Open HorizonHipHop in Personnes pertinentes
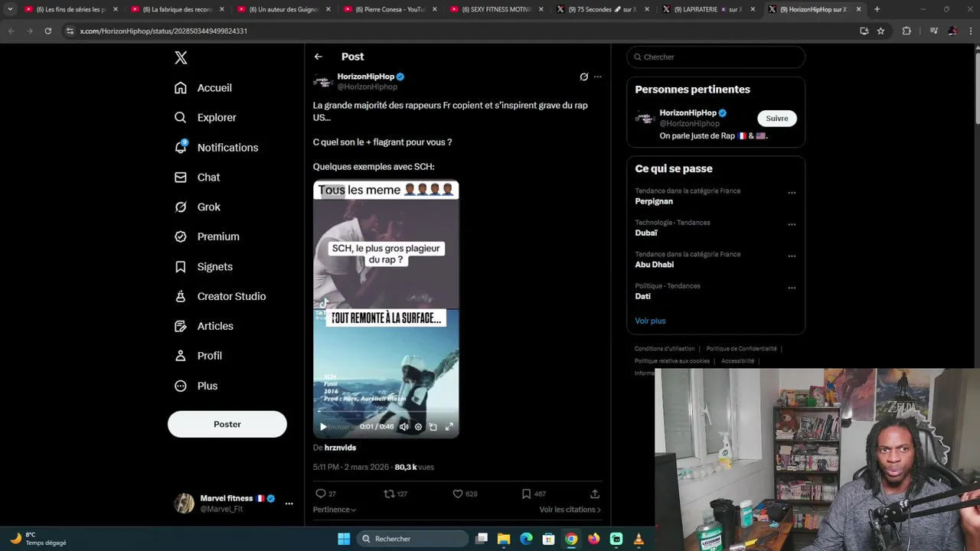Viewport: 980px width, 551px height. click(x=688, y=113)
